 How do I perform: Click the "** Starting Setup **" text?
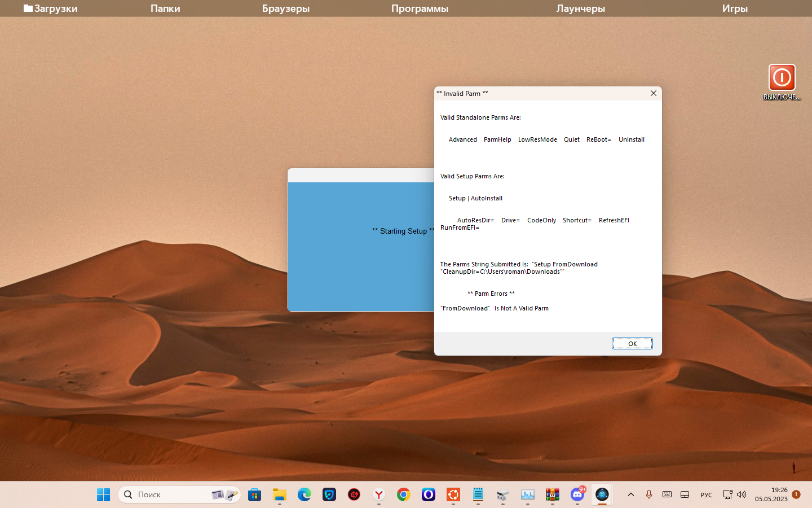[403, 231]
